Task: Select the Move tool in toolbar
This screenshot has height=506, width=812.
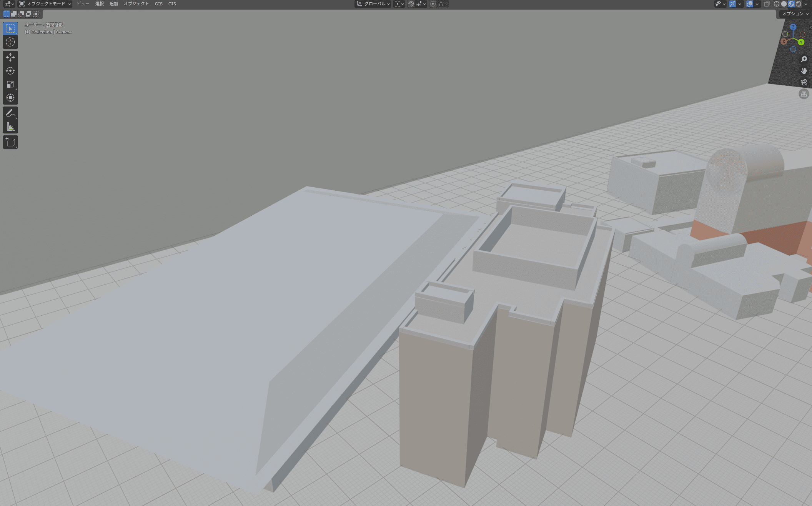Action: click(x=10, y=57)
